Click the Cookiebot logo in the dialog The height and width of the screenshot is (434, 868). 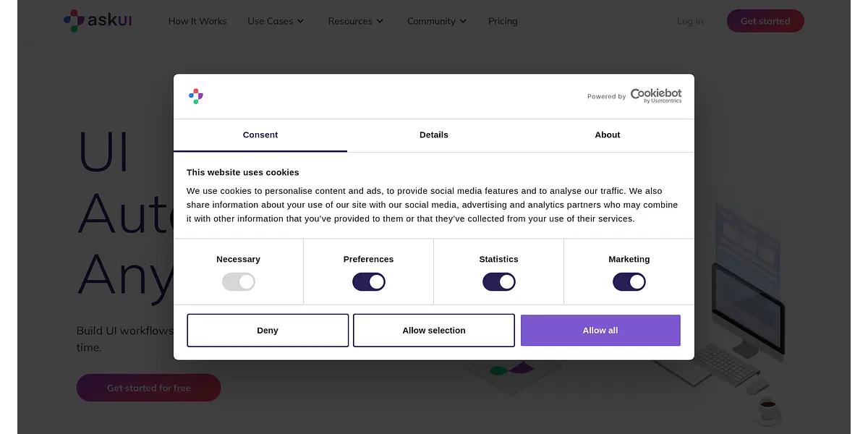click(655, 95)
